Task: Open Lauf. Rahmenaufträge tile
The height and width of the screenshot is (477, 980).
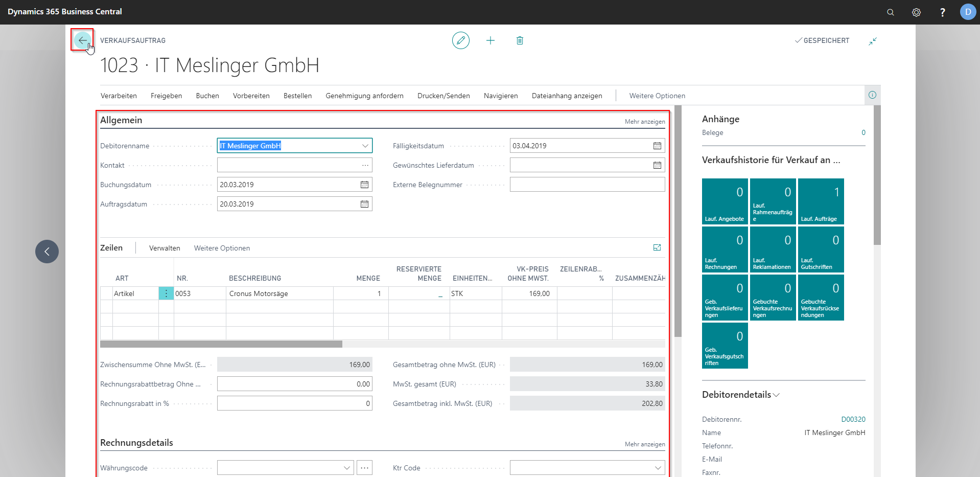Action: click(773, 201)
